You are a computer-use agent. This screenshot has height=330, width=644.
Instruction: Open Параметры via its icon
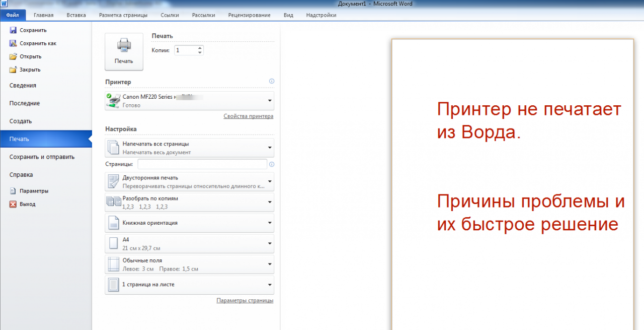pyautogui.click(x=12, y=191)
